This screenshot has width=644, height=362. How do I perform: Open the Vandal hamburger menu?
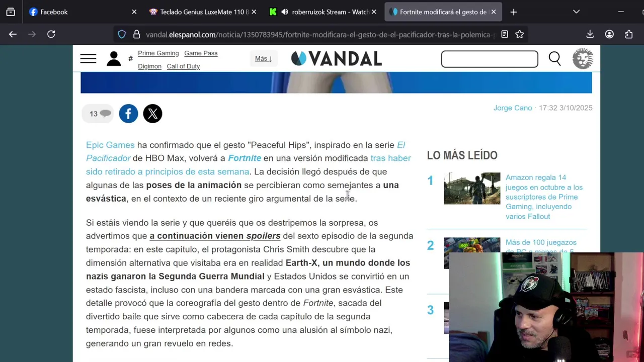(88, 59)
